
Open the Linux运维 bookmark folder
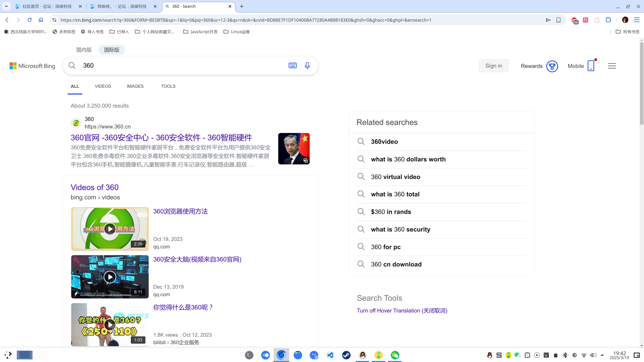[x=236, y=32]
